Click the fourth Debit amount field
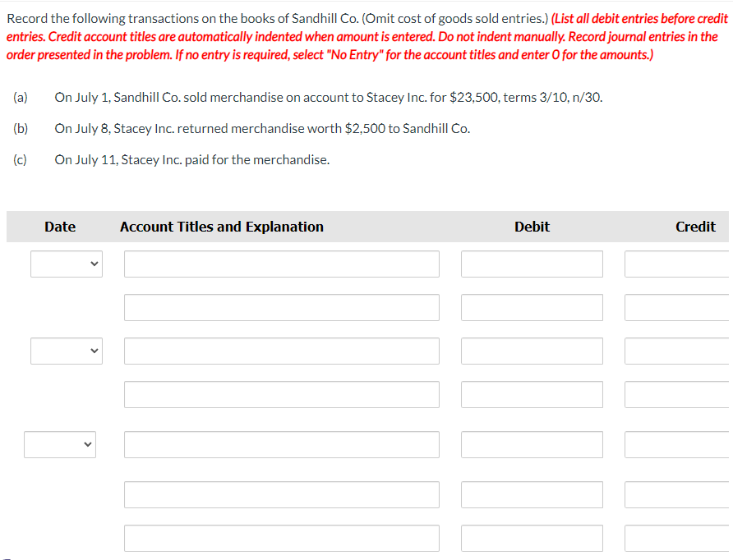Screen dimensions: 733x560 (x=532, y=394)
